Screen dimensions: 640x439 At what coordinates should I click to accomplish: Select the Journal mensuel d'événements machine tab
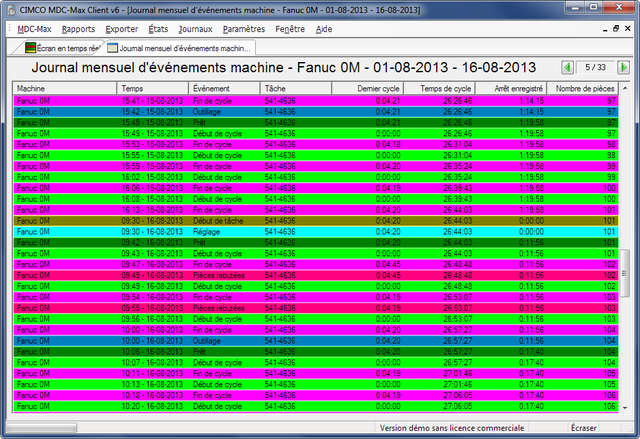pyautogui.click(x=180, y=48)
